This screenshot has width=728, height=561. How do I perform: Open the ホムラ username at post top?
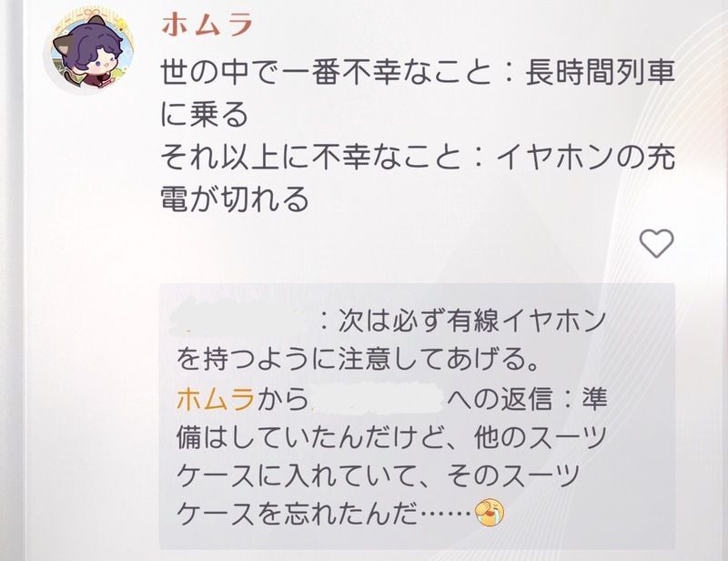207,25
